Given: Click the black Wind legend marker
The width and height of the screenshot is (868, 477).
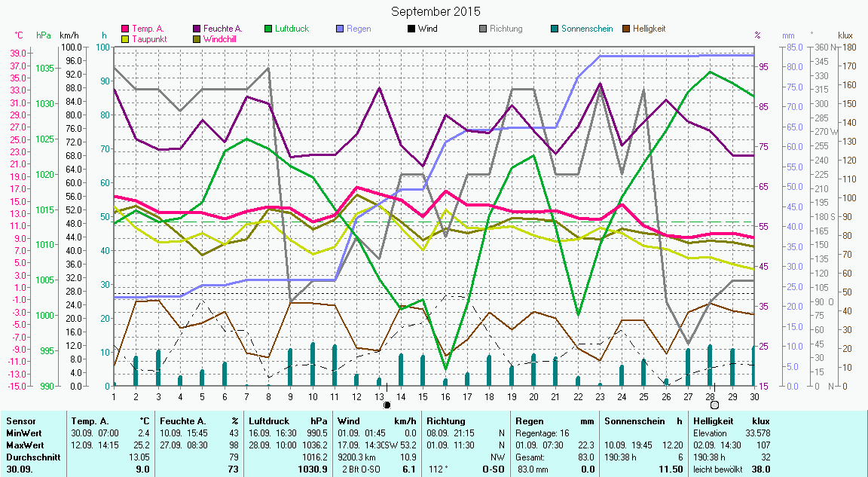Looking at the screenshot, I should (x=411, y=29).
